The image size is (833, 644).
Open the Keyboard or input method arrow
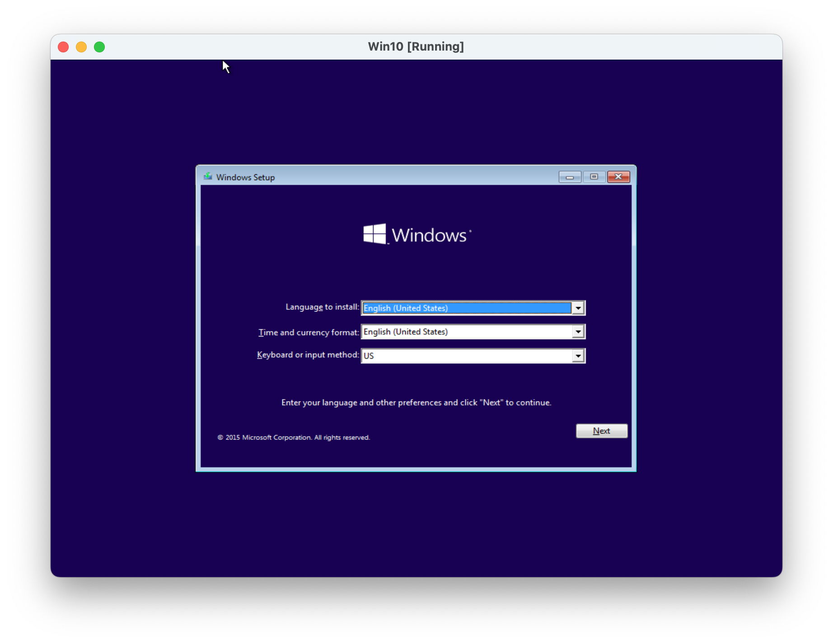pyautogui.click(x=578, y=356)
